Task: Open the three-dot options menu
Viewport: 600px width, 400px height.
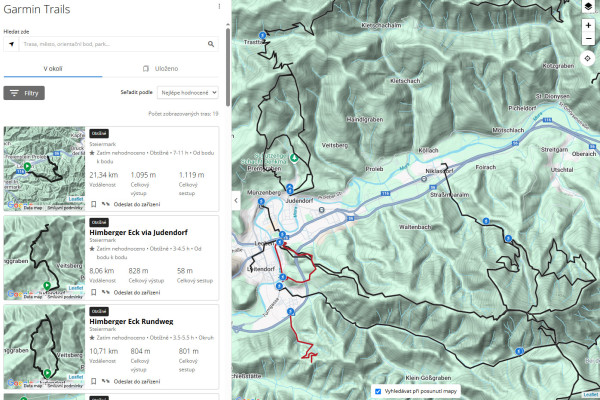Action: click(x=219, y=7)
